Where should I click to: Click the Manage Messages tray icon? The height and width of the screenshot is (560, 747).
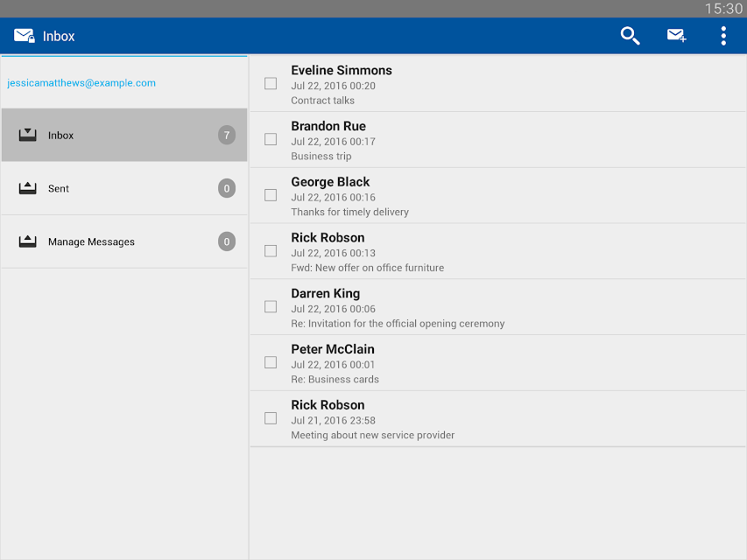coord(28,241)
